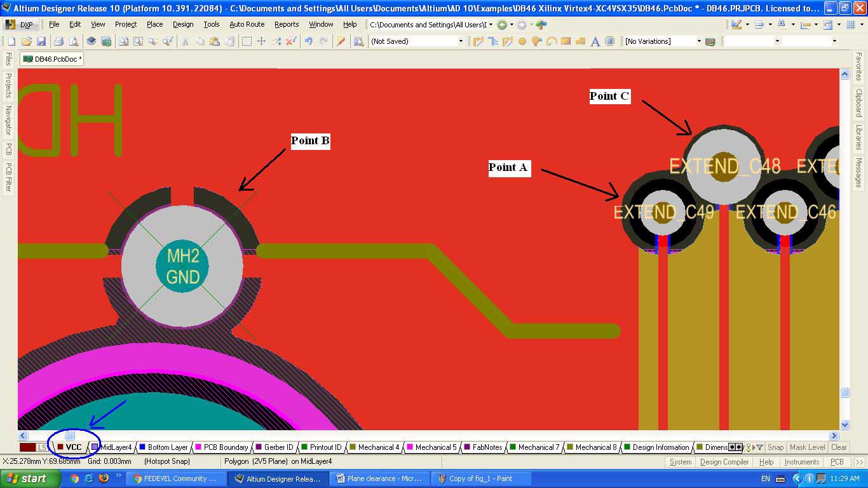Activate the Select Inside Area tool
Screen dimensions: 868x488
[x=247, y=41]
